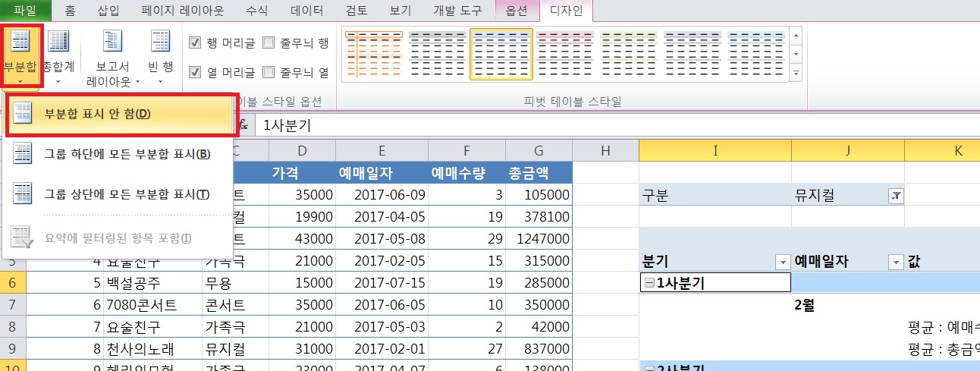The width and height of the screenshot is (980, 371).
Task: Open the 예매일자 field dropdown
Action: [x=894, y=263]
